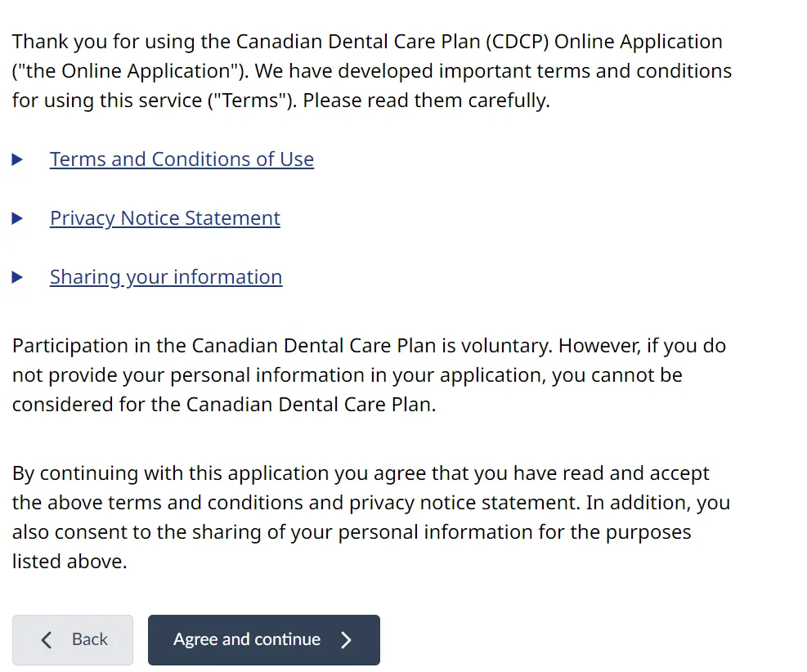Click the left chevron icon beside Back
807x672 pixels.
pos(47,639)
